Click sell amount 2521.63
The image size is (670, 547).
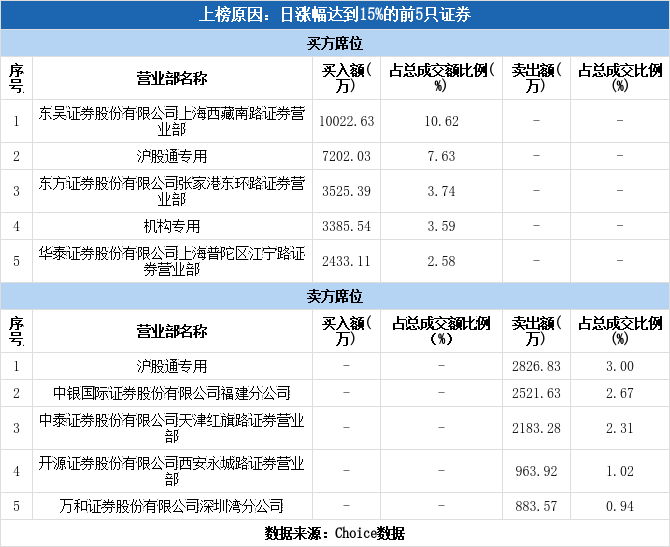pos(536,394)
